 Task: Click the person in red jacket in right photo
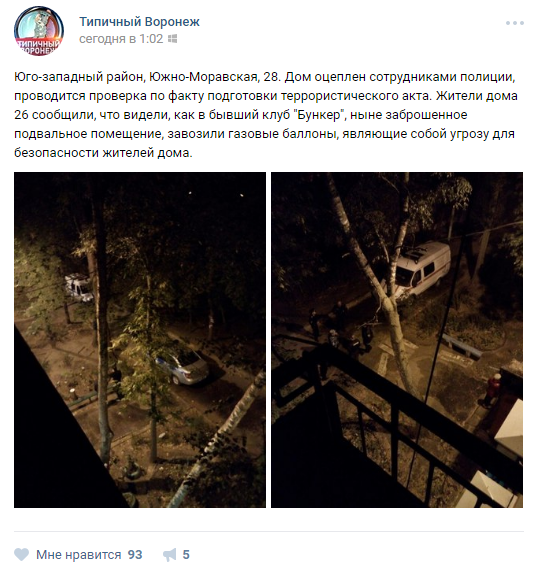pos(491,391)
